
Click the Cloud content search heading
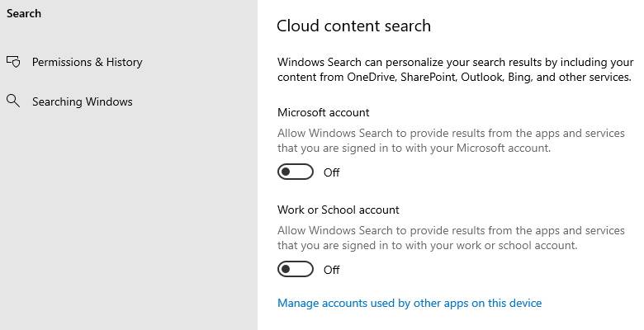click(x=353, y=26)
